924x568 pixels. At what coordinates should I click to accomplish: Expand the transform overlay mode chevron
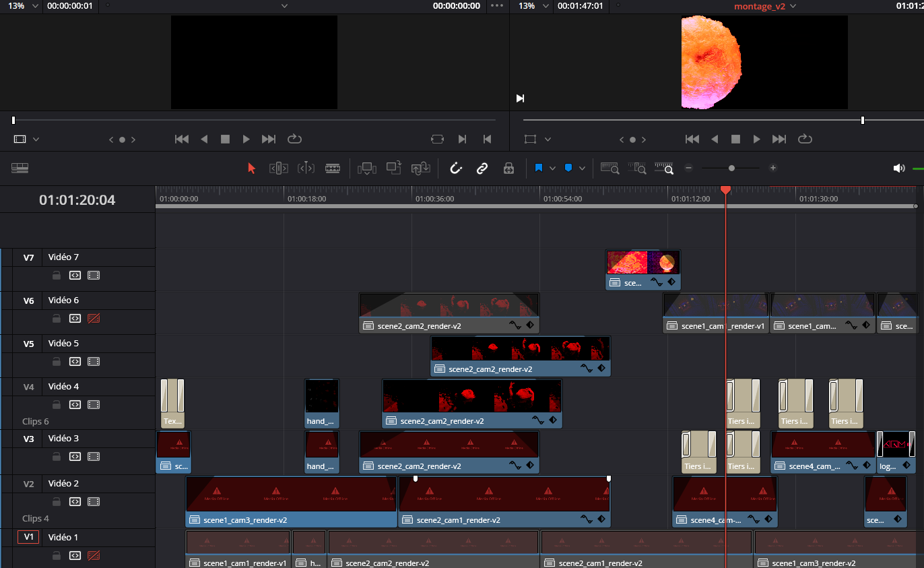point(548,139)
